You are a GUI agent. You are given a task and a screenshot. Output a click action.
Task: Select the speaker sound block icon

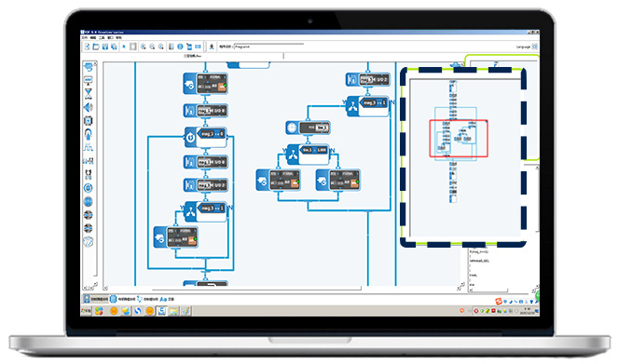pyautogui.click(x=89, y=107)
